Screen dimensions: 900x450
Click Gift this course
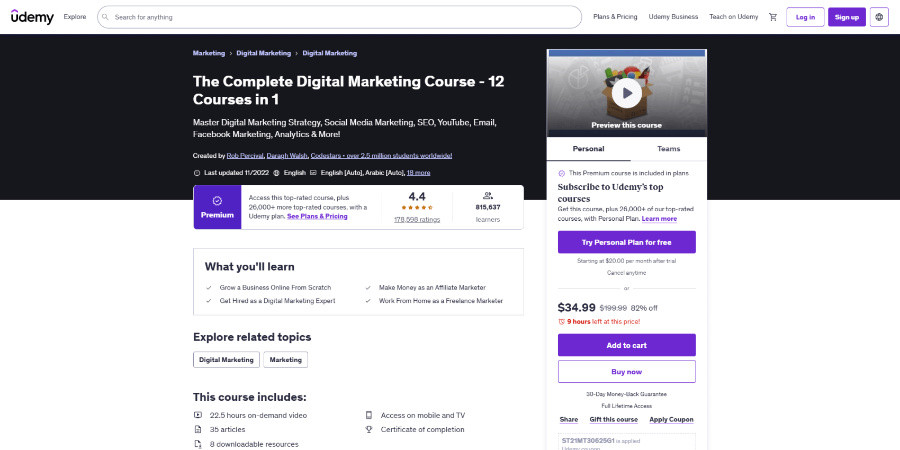coord(614,420)
